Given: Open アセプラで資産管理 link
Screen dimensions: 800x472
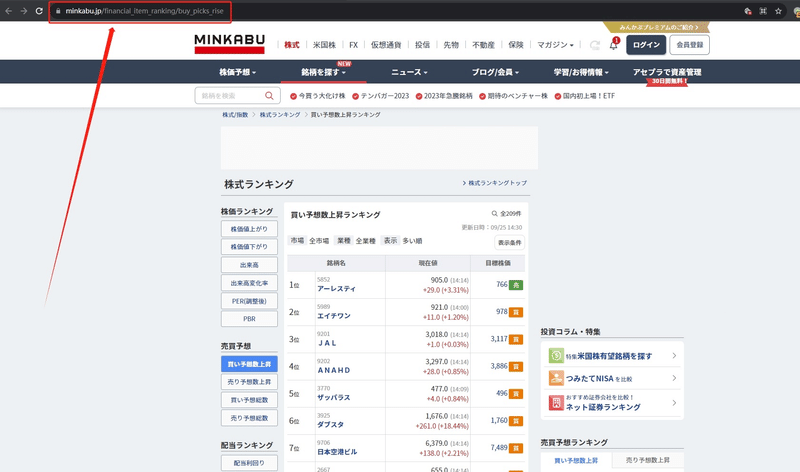Looking at the screenshot, I should (667, 72).
